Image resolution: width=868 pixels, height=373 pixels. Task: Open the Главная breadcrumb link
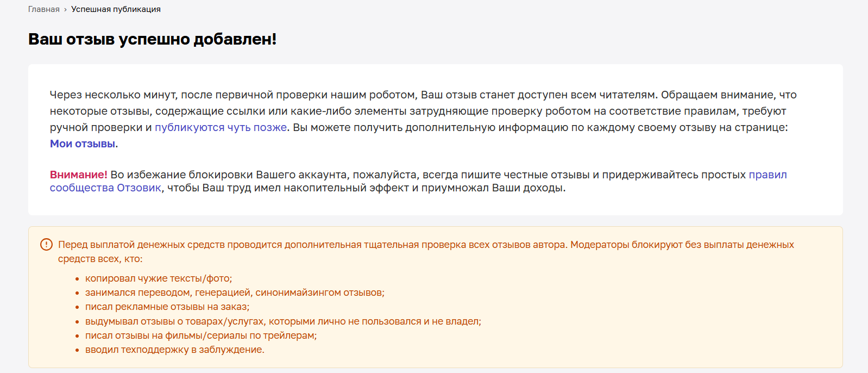click(44, 9)
